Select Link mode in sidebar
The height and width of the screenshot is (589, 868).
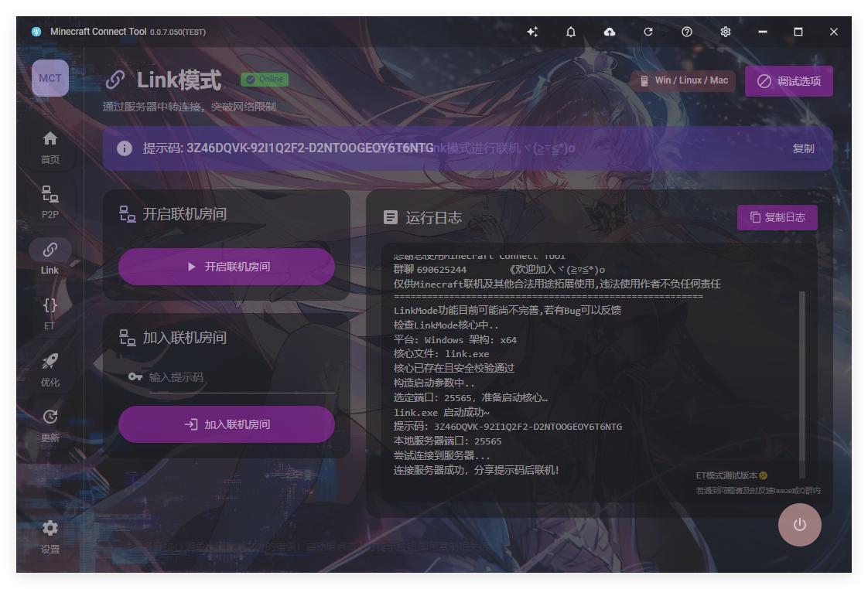point(50,258)
